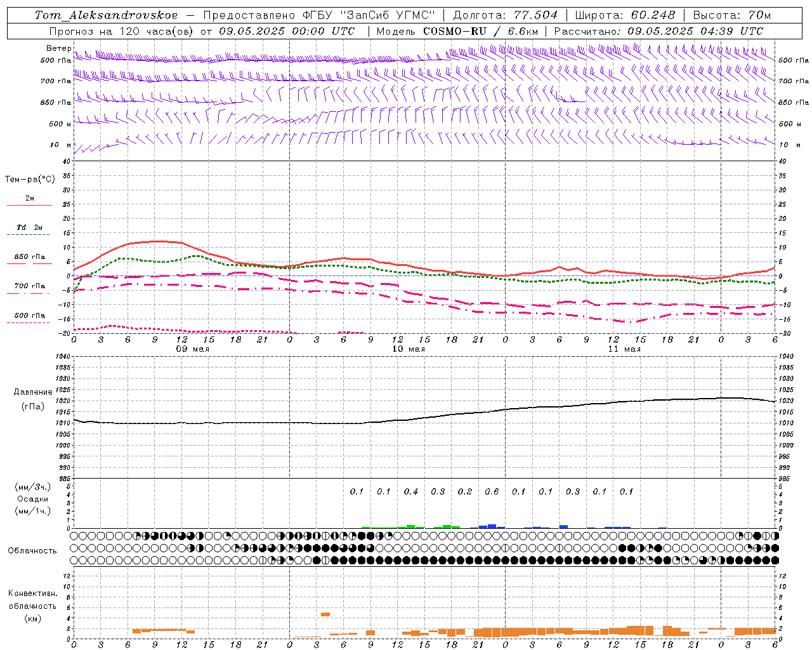
Task: Click the station name Tom_Aleksandrovskoe
Action: pos(106,15)
